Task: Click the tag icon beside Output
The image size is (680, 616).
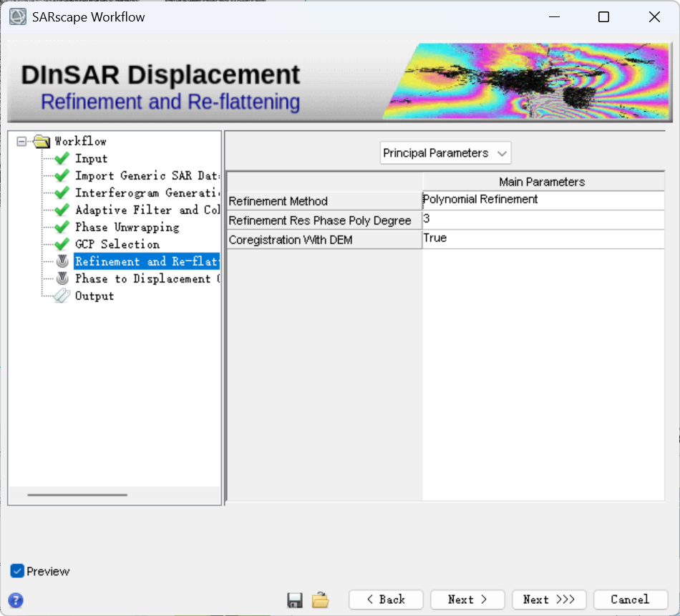Action: click(62, 295)
